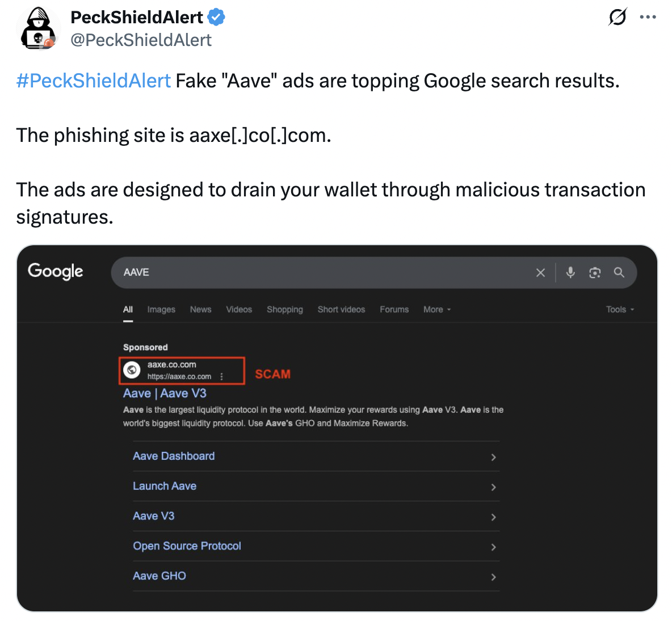This screenshot has width=672, height=621.
Task: Expand the More dropdown in search tabs
Action: click(437, 309)
